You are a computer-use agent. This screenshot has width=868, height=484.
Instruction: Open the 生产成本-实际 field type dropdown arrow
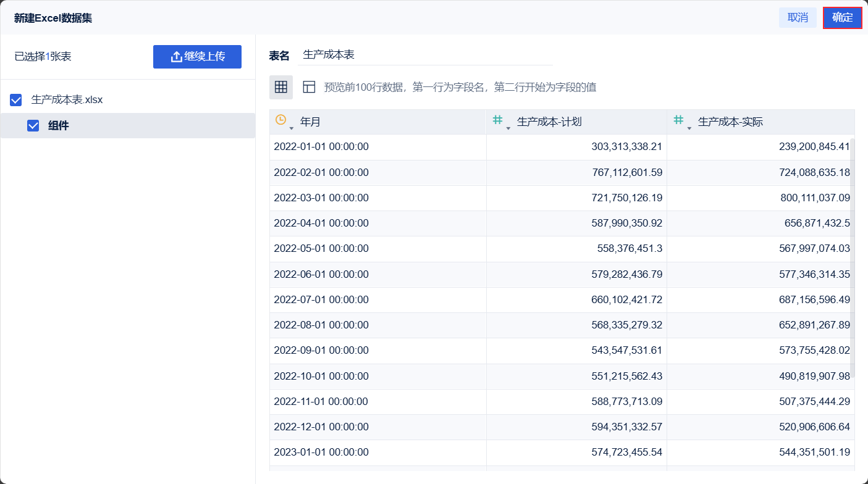tap(689, 128)
